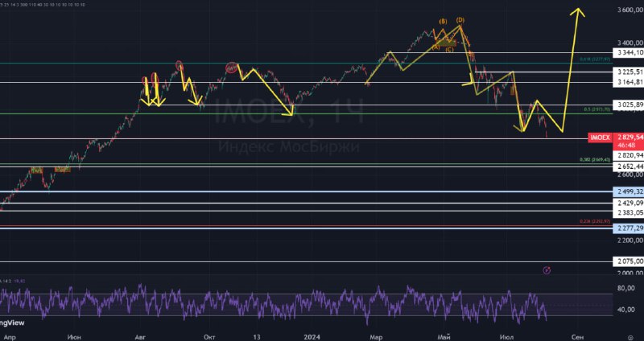Click the 0.382 Fibonacci level label
The height and width of the screenshot is (341, 644).
[x=595, y=159]
